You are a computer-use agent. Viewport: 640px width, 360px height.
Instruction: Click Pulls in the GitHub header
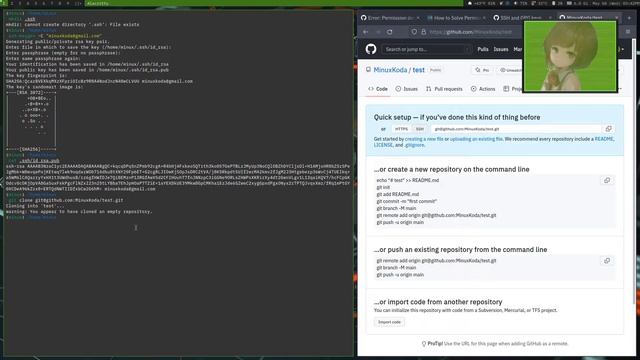(x=483, y=49)
